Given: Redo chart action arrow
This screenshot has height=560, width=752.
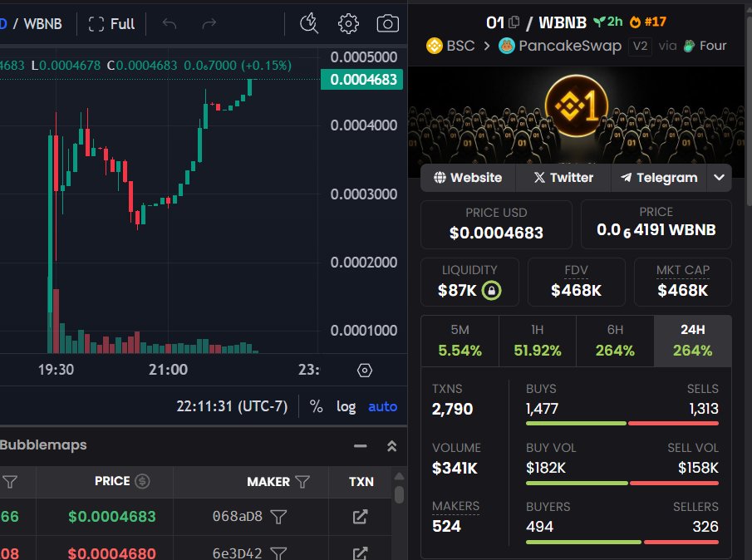Looking at the screenshot, I should click(x=209, y=23).
